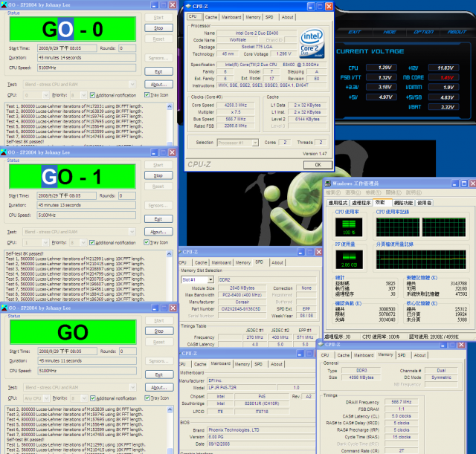Click the log scroll-up arrow in the GO - 1 window
476x454 pixels.
pyautogui.click(x=169, y=254)
